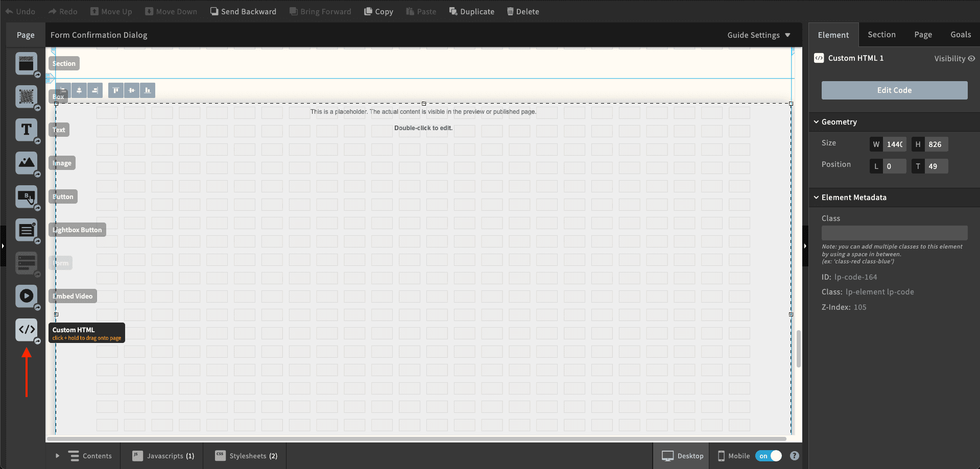The width and height of the screenshot is (980, 469).
Task: Toggle the Mobile on switch
Action: (x=769, y=456)
